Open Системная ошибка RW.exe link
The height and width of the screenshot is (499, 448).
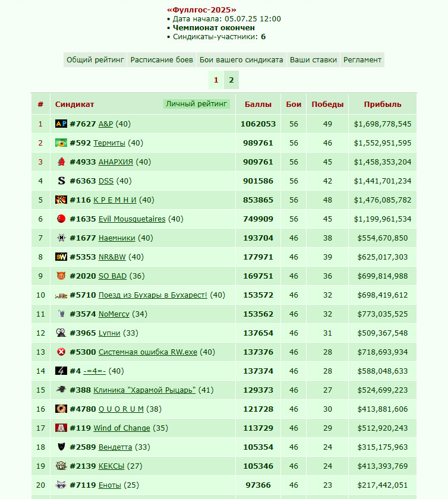coord(148,352)
